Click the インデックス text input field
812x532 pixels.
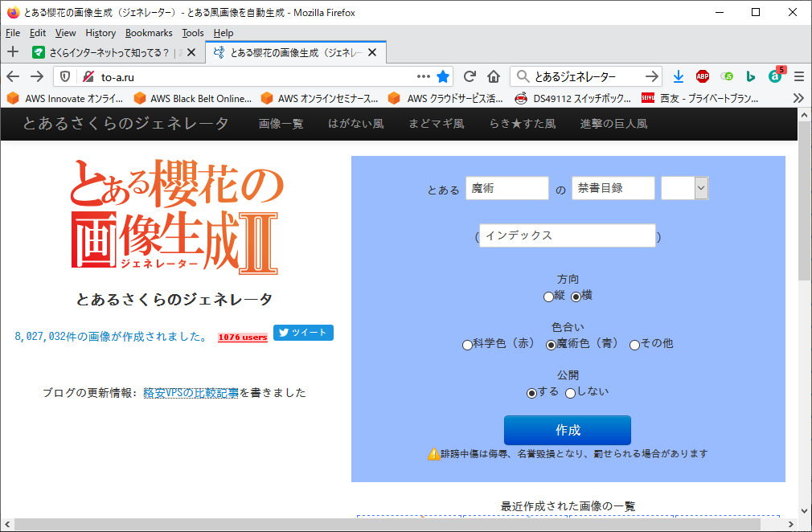pyautogui.click(x=567, y=235)
